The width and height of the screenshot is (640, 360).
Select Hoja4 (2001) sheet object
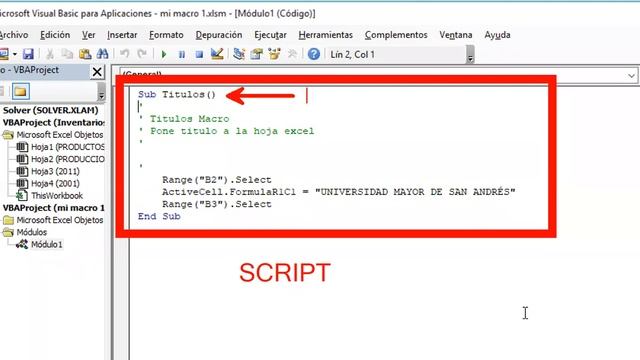[48, 184]
